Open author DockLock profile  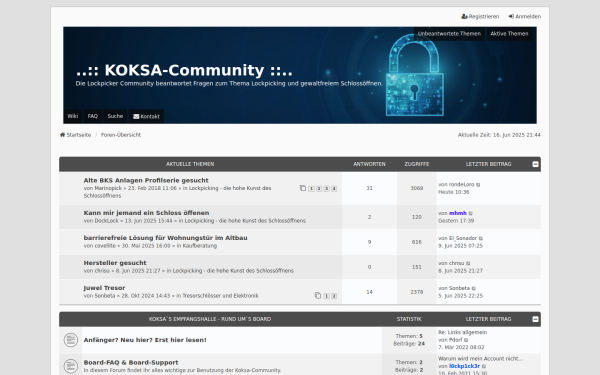pos(107,221)
